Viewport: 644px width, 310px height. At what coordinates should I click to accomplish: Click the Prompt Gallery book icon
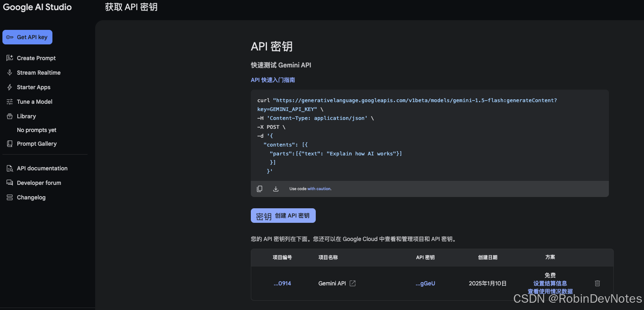click(x=10, y=144)
